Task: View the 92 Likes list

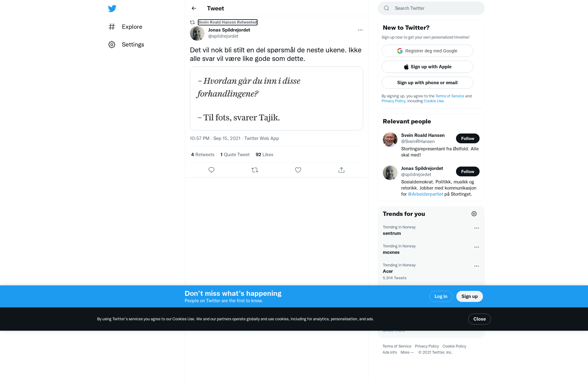Action: [x=264, y=155]
